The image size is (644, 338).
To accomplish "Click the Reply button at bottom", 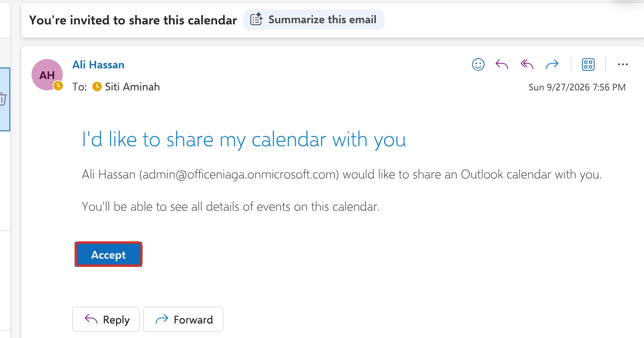I will (106, 319).
